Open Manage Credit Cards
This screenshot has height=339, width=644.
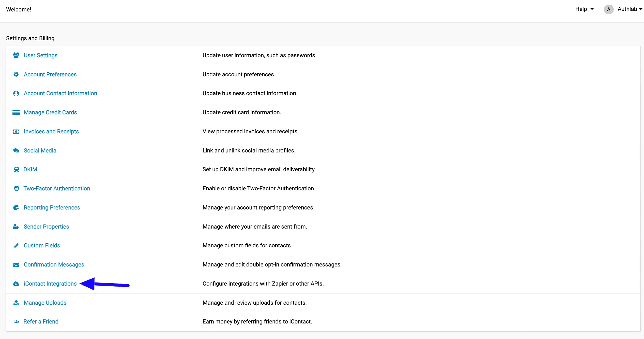click(x=50, y=112)
